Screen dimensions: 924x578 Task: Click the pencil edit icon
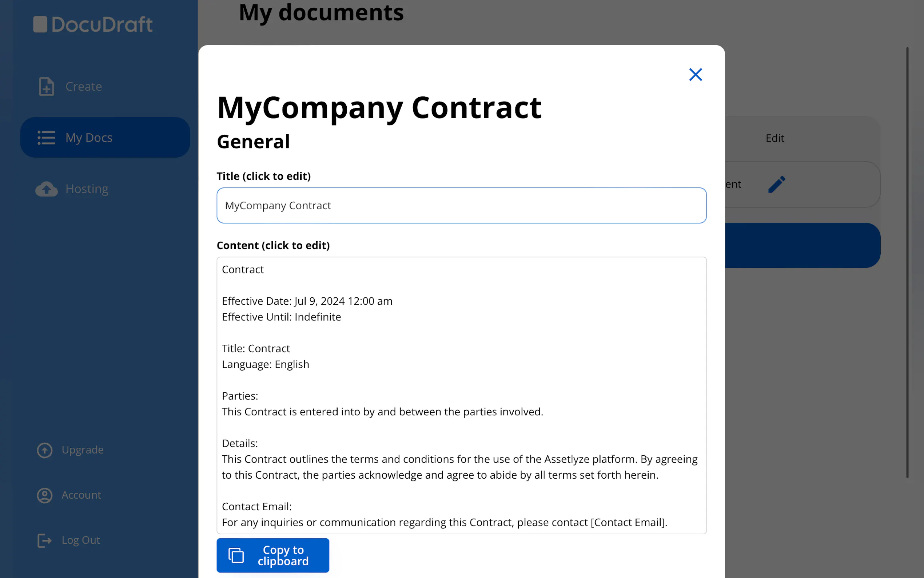777,185
